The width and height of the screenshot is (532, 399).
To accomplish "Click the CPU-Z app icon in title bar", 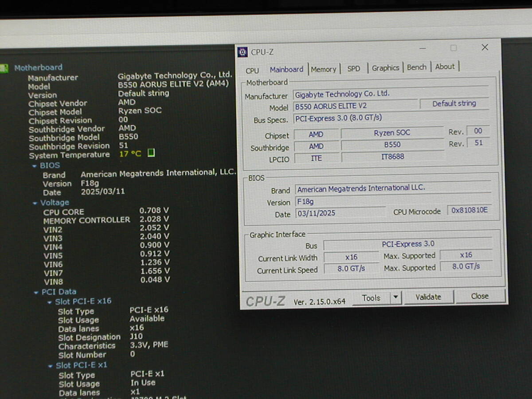I will [x=243, y=52].
